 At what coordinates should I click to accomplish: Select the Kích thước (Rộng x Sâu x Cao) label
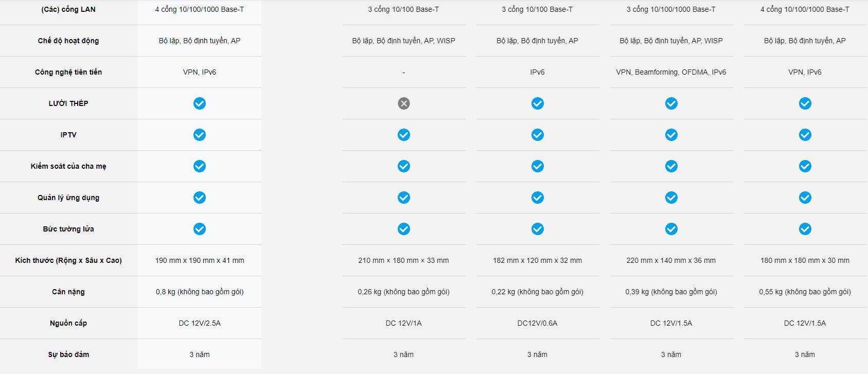click(68, 260)
